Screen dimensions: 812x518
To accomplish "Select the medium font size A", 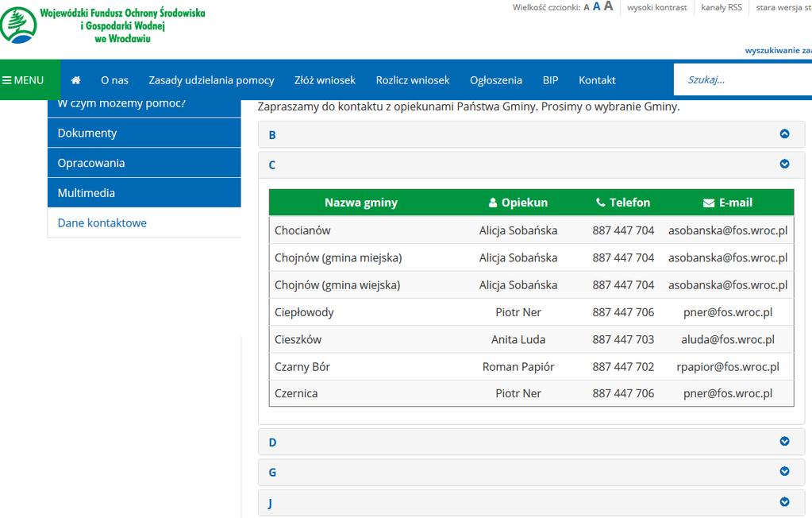I will pos(597,6).
